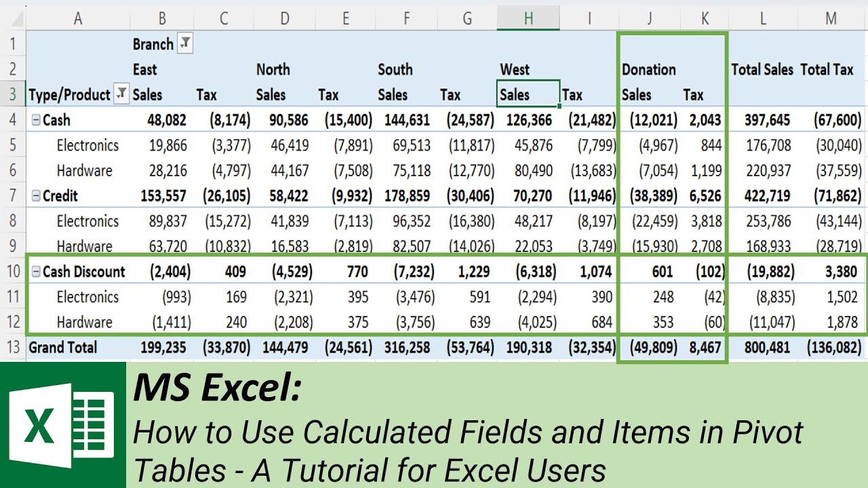Select the value 96,352
The width and height of the screenshot is (868, 488).
tap(410, 222)
